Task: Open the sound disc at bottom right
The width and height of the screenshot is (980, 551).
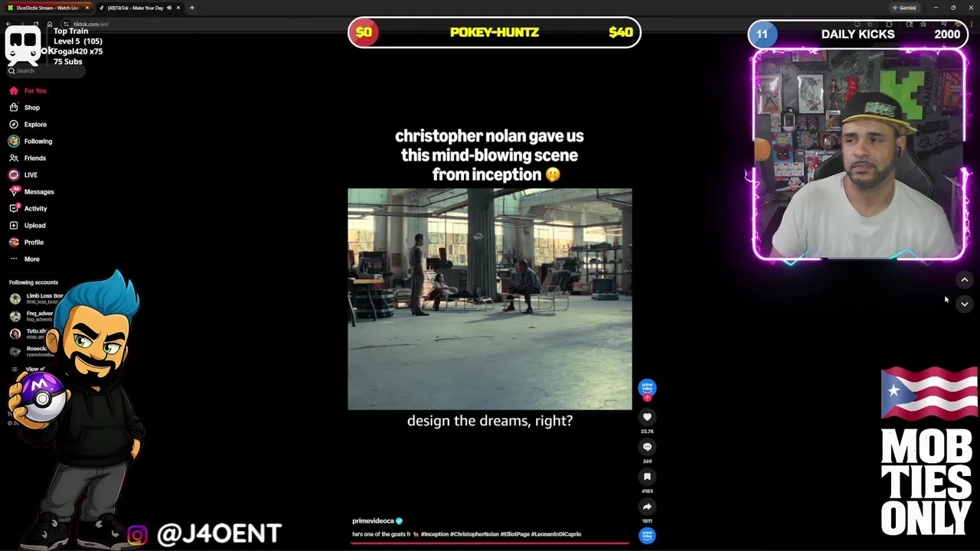Action: (x=647, y=536)
